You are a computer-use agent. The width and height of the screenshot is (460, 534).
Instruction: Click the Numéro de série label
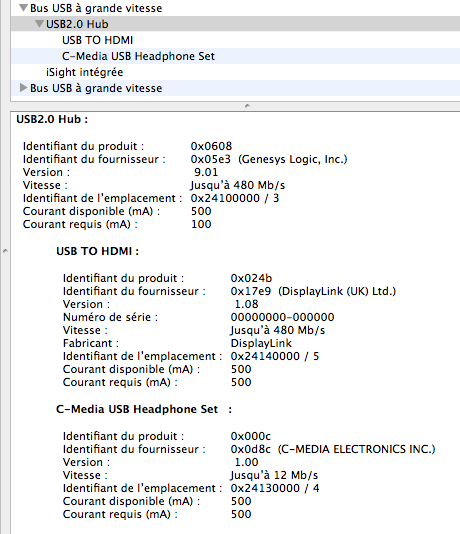click(x=110, y=317)
